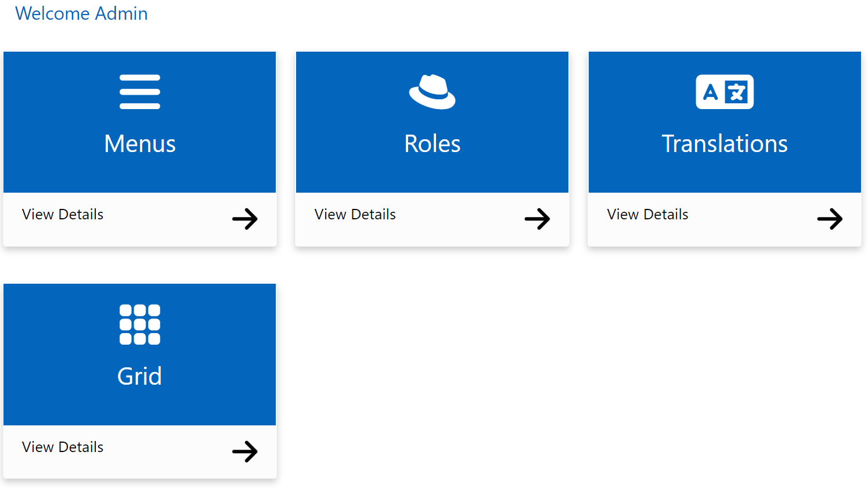Click the Welcome Admin heading

point(81,13)
